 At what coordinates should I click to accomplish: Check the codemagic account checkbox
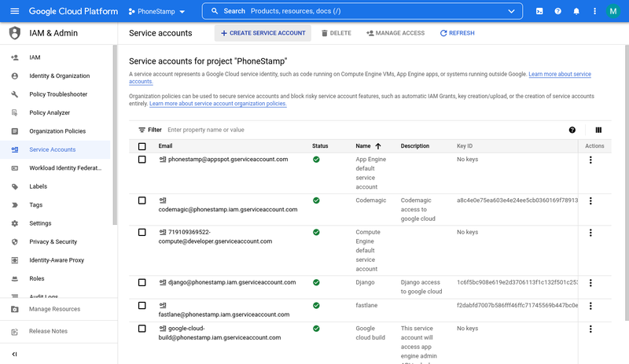[x=142, y=200]
